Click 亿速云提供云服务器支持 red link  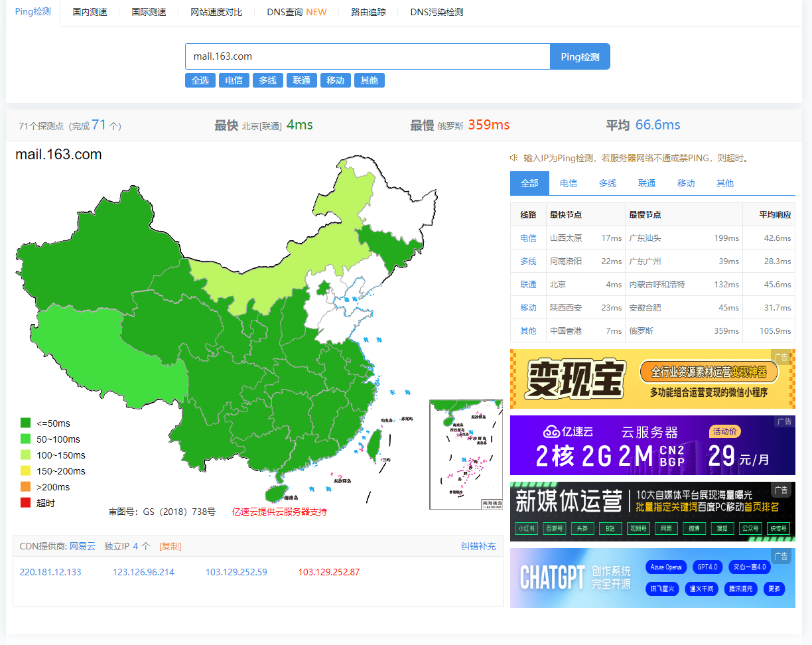click(279, 512)
